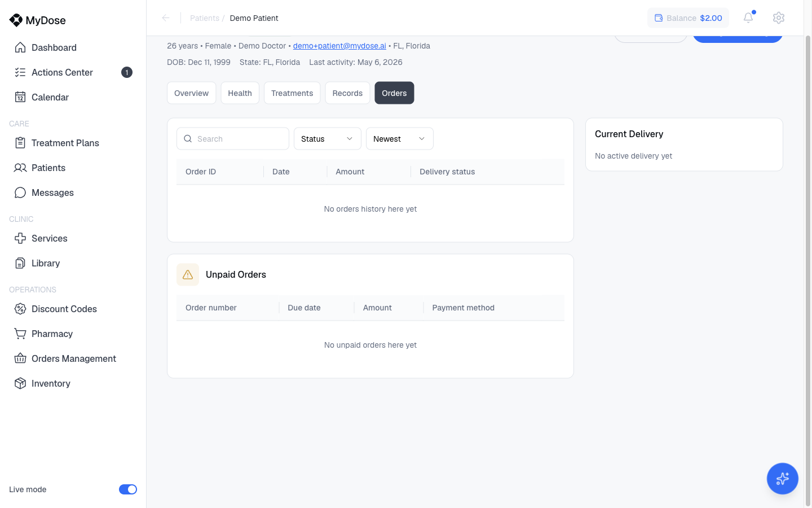Go back using the left arrow
This screenshot has width=812, height=508.
point(166,18)
